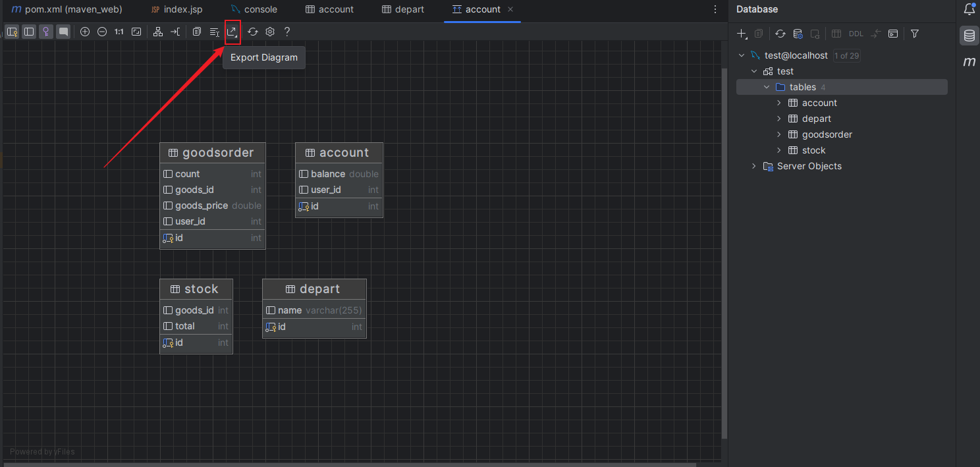The height and width of the screenshot is (467, 980).
Task: Click the jump-to-source arrows icon in Database toolbar
Action: click(x=876, y=34)
